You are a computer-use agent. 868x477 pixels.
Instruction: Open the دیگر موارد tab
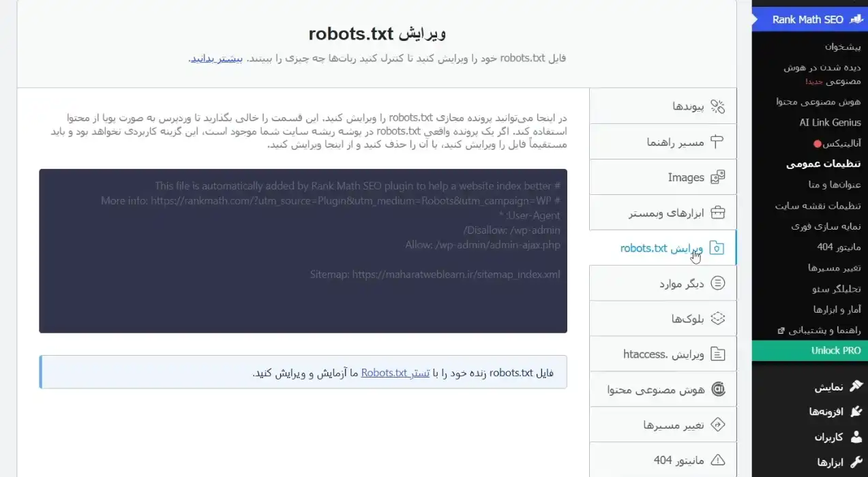point(663,283)
